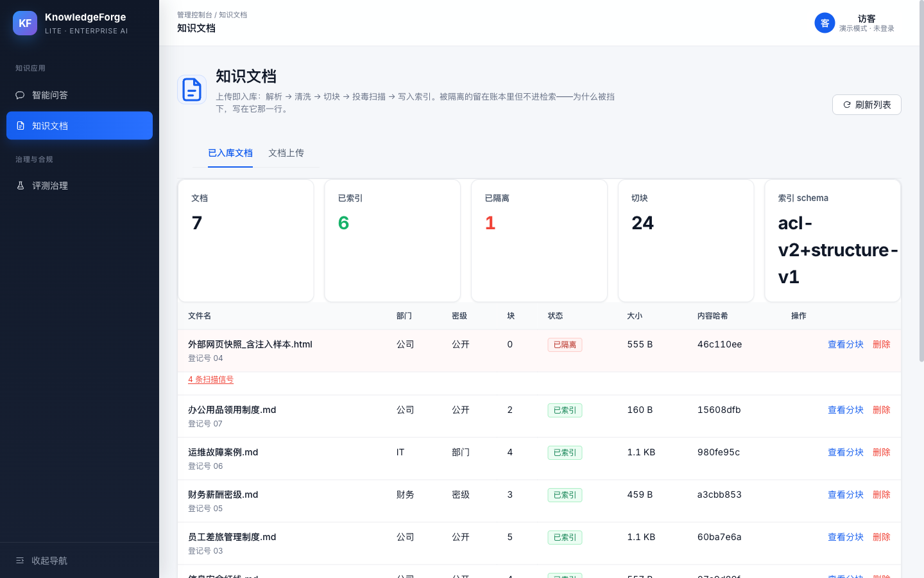
Task: Click 已索引 badge in 运维故障案例.md row
Action: click(565, 453)
